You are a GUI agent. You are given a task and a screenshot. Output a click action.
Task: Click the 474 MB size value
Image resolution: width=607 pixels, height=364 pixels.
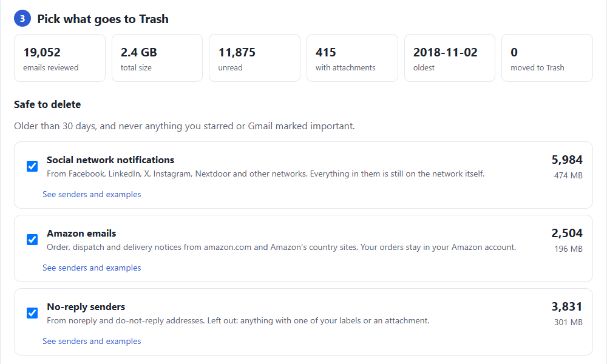(x=568, y=175)
